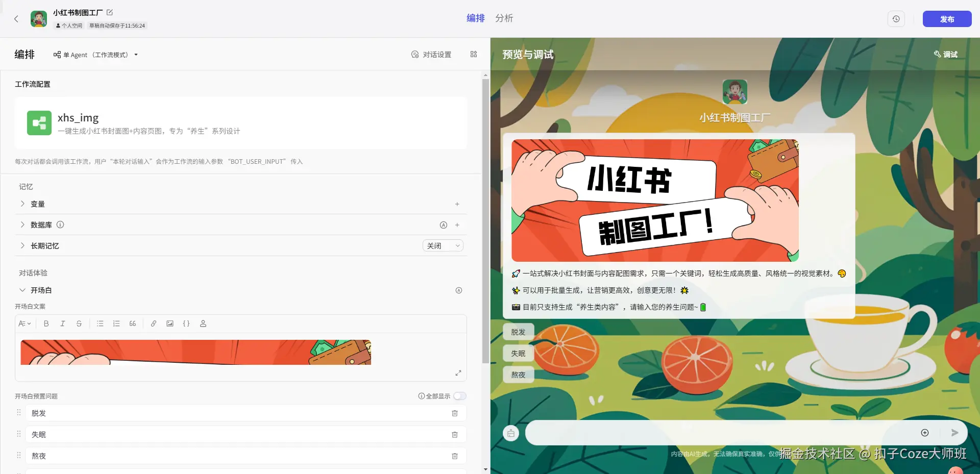
Task: Insert a numbered list
Action: tap(116, 323)
